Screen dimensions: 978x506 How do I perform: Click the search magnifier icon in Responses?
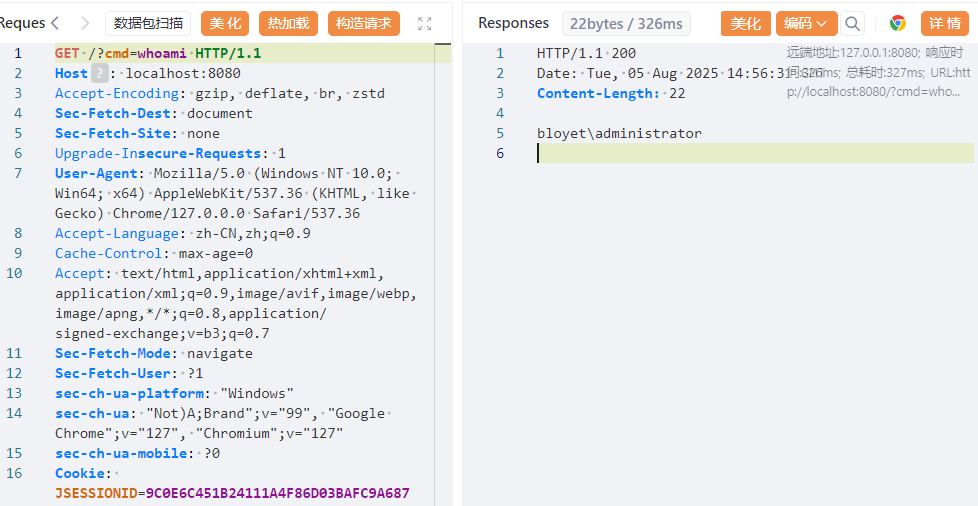(x=852, y=23)
